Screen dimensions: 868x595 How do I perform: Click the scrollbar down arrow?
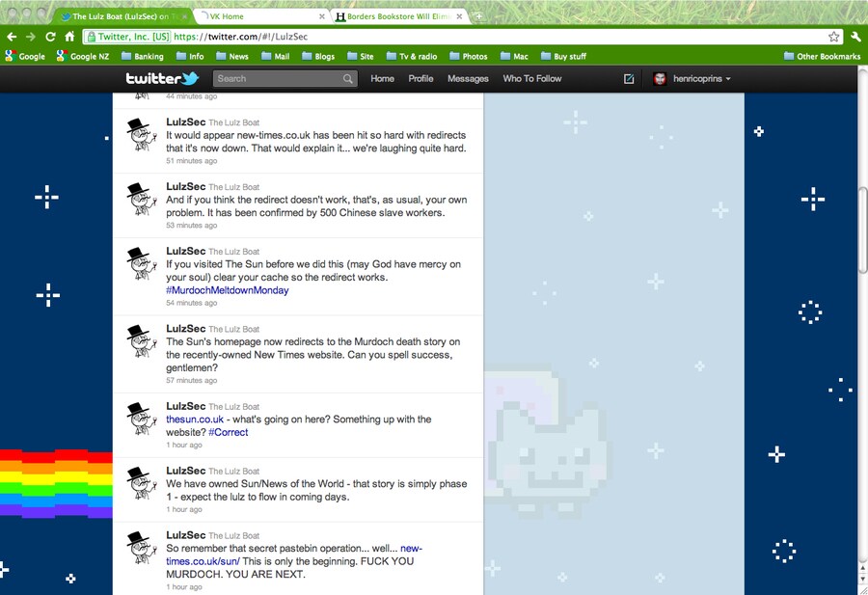[x=862, y=579]
